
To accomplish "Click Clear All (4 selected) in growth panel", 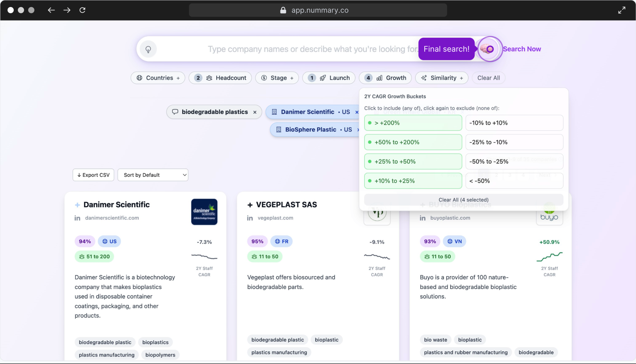I will (x=463, y=200).
